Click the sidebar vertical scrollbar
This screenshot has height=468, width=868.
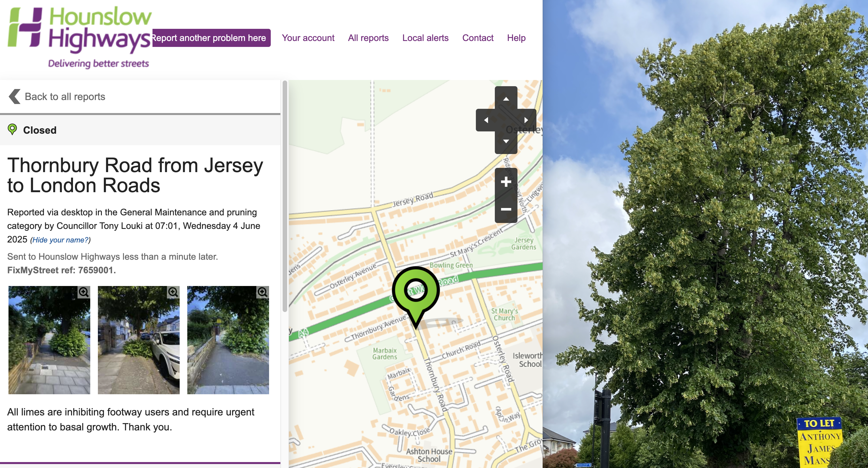coord(285,195)
